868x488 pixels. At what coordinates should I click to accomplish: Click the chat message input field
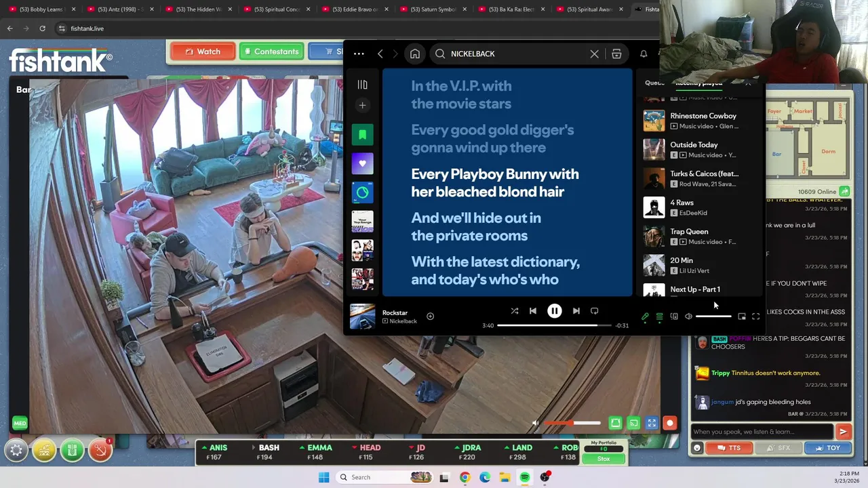762,432
